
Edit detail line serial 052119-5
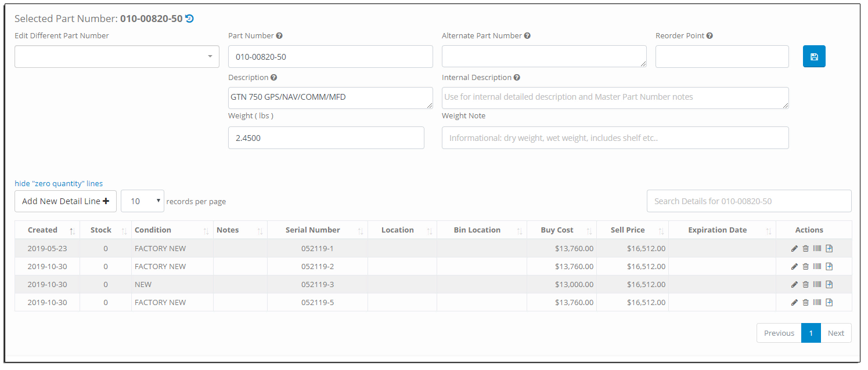pos(794,303)
